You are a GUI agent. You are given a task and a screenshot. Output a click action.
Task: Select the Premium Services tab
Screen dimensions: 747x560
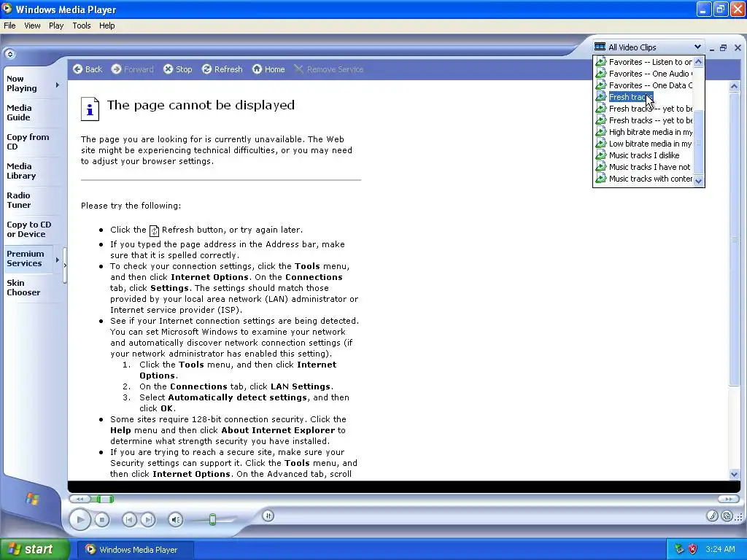tap(28, 259)
